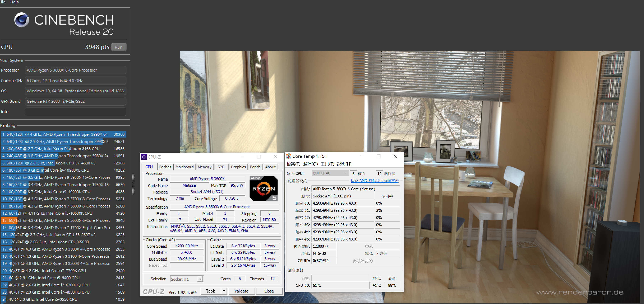Click the Level 3 cache 2 x 16 MBytes value
644x304 pixels.
pyautogui.click(x=243, y=265)
